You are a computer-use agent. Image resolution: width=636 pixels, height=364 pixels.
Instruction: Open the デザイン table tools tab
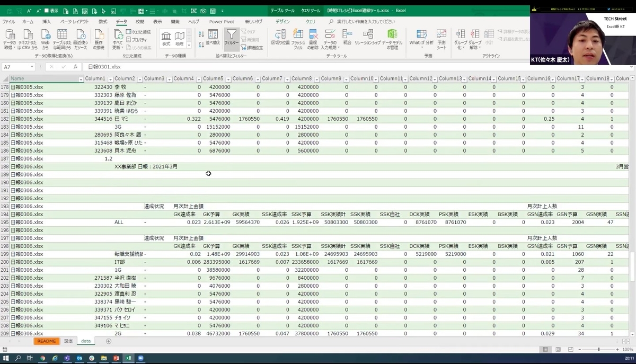click(x=282, y=22)
